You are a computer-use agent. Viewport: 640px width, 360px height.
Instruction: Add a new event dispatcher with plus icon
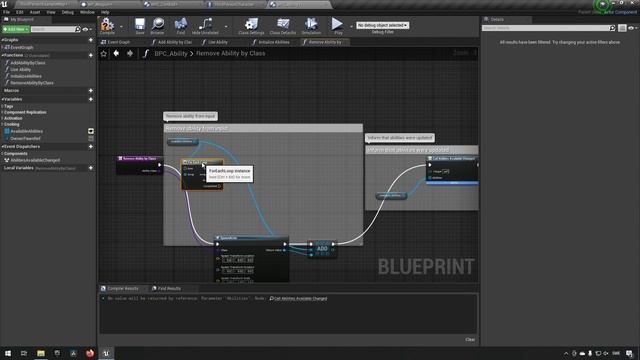(x=91, y=147)
